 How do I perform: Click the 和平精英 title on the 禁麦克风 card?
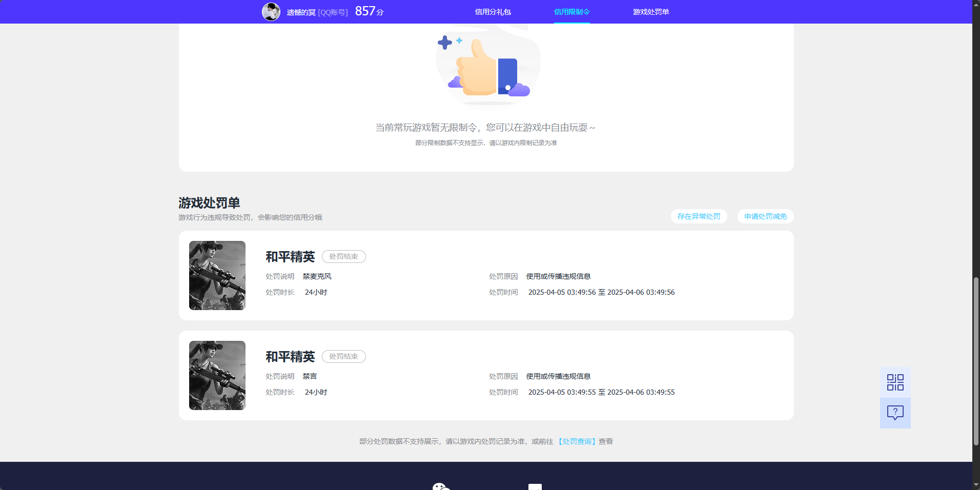pos(290,257)
